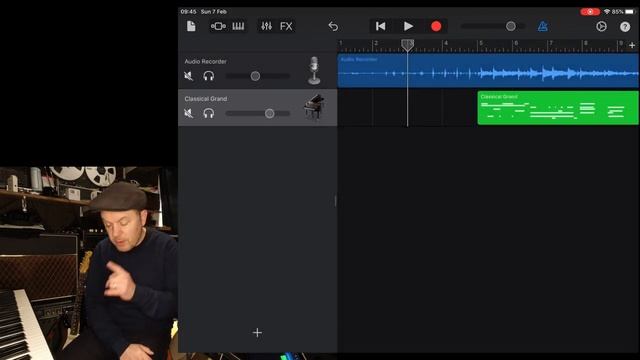Tap bar 7 on the ruler
The width and height of the screenshot is (640, 360).
point(550,43)
